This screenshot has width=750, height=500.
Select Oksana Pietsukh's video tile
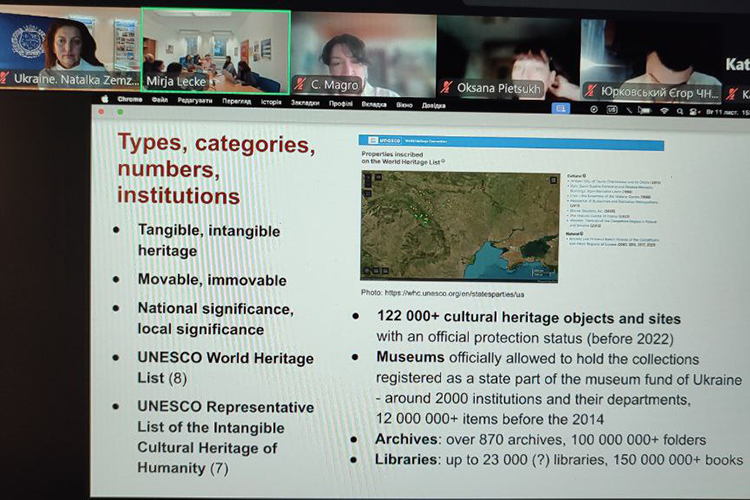[507, 50]
